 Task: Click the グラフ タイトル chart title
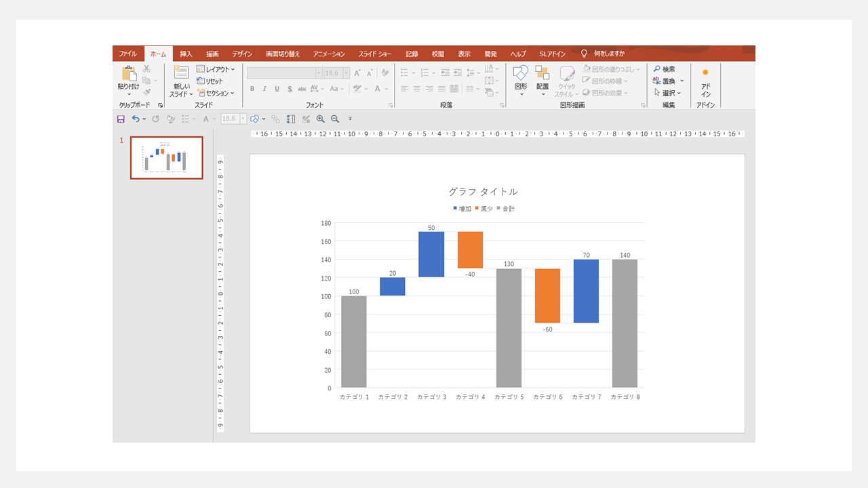pos(483,192)
